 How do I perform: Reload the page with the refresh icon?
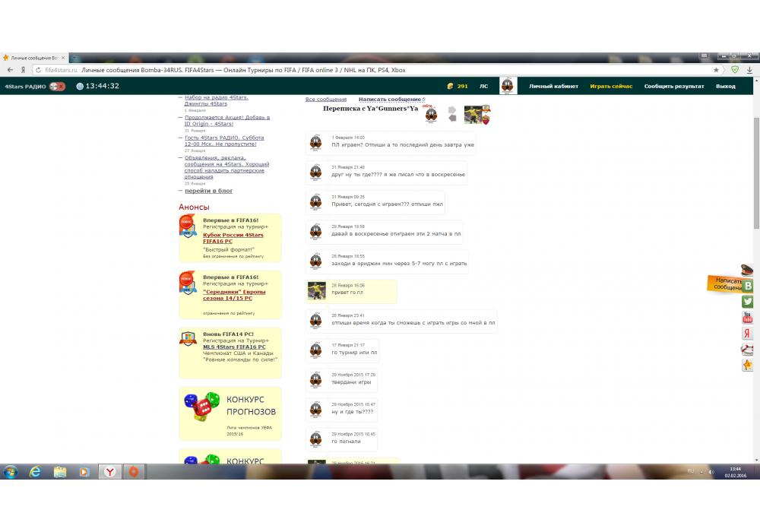[x=38, y=70]
